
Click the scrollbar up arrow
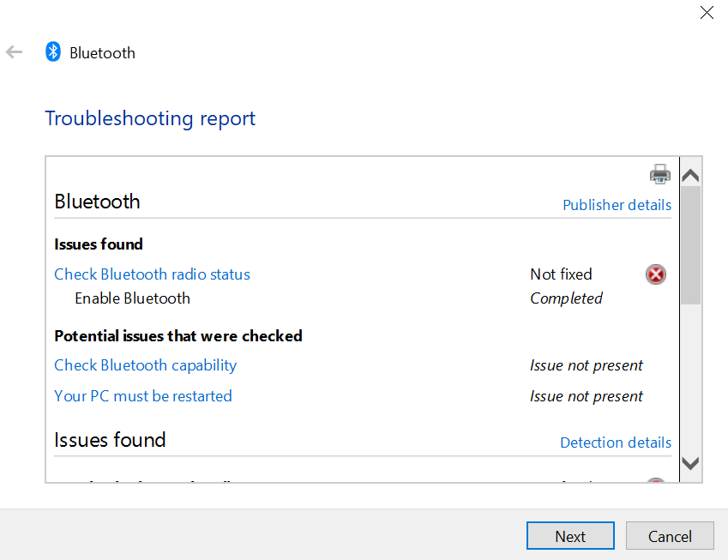pos(690,175)
